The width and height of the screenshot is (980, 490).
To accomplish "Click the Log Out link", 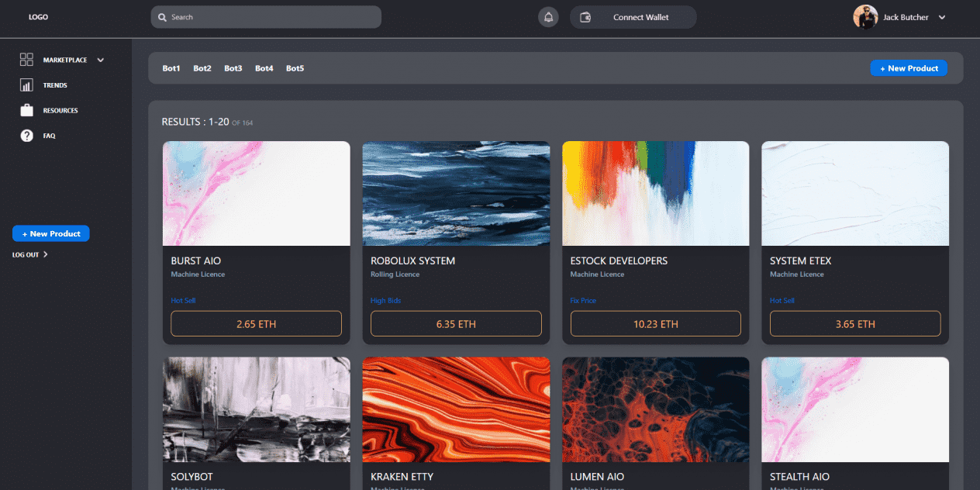I will (26, 254).
